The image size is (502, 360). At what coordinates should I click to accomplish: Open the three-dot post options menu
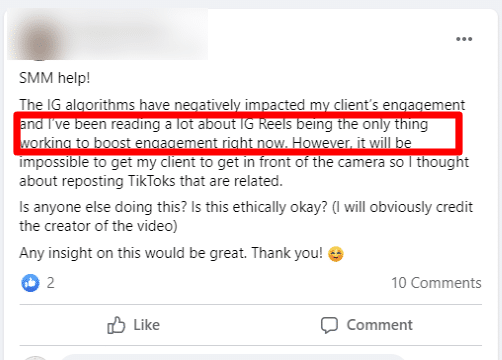(x=464, y=39)
